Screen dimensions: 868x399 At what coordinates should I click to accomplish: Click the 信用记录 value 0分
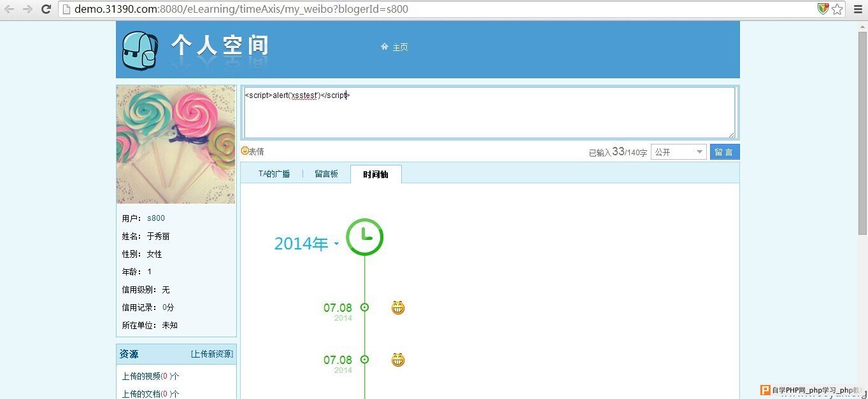click(168, 307)
